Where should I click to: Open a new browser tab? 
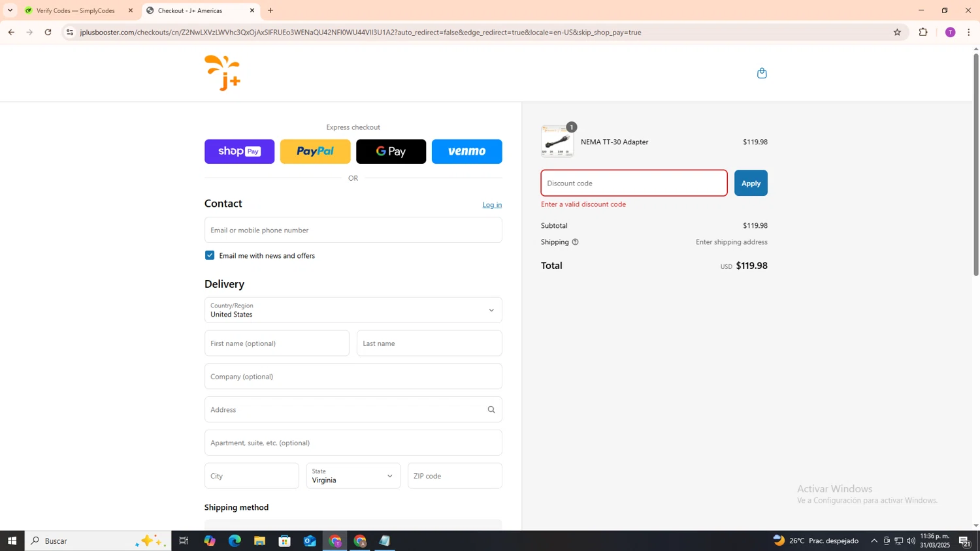[x=270, y=10]
